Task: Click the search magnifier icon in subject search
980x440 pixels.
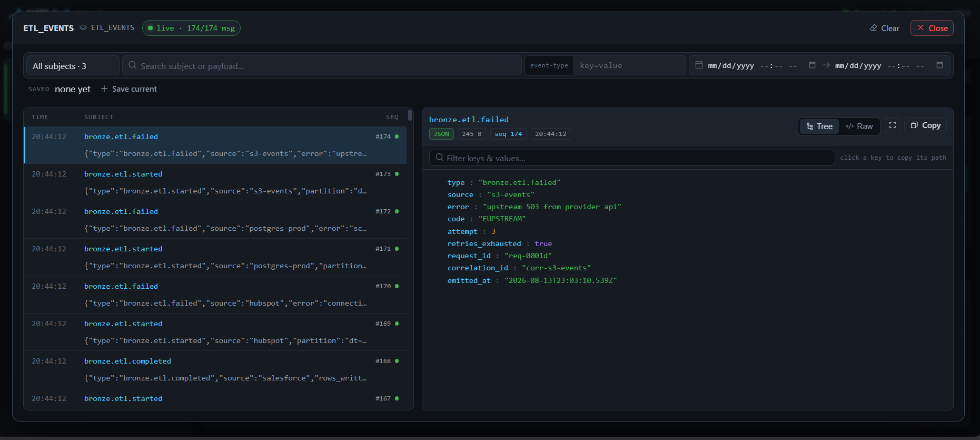Action: coord(133,65)
